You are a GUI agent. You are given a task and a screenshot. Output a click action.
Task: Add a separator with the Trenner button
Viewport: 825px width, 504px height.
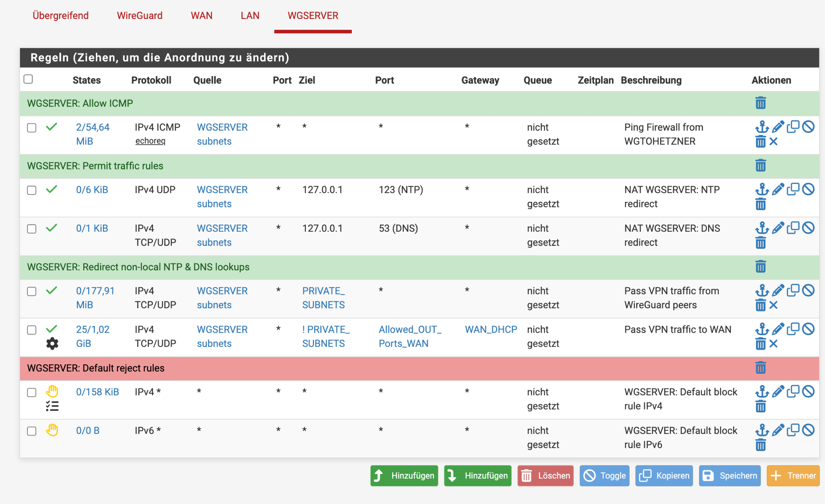(792, 476)
